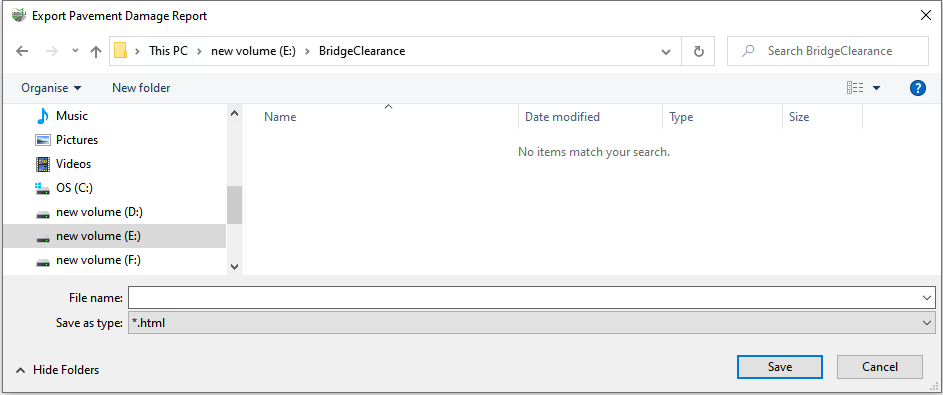The height and width of the screenshot is (395, 943).
Task: Change view with the view icon
Action: 855,88
